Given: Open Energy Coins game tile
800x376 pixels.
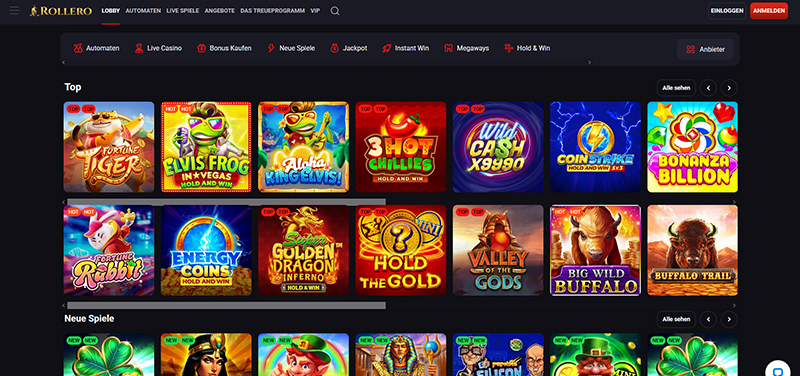Looking at the screenshot, I should (x=206, y=250).
